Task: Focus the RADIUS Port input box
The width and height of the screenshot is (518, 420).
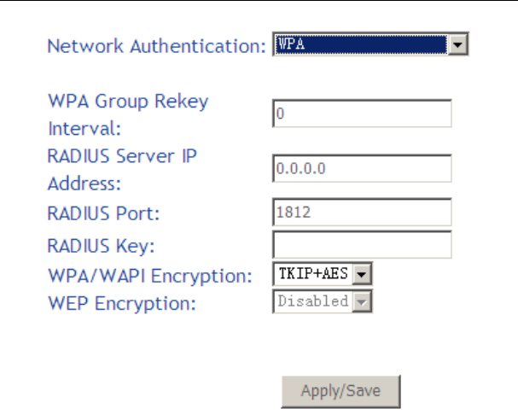Action: click(362, 212)
